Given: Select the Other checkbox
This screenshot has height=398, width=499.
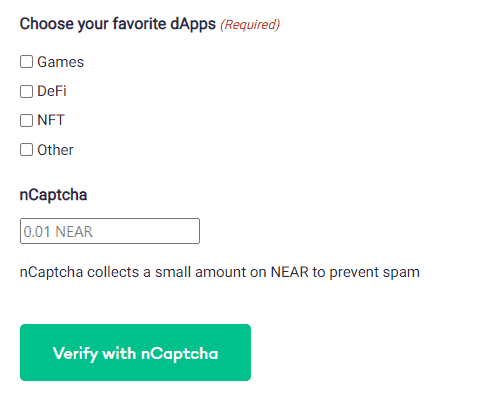Looking at the screenshot, I should pos(26,150).
